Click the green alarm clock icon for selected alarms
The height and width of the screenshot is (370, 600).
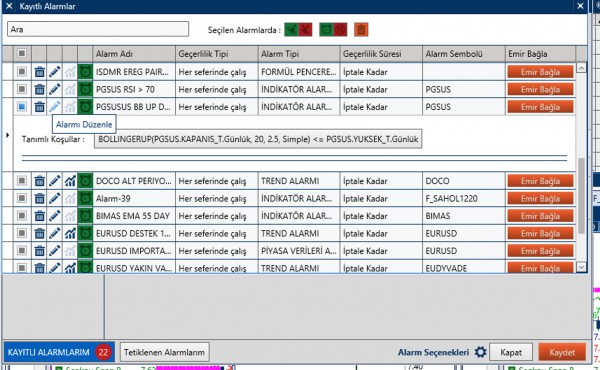point(326,29)
